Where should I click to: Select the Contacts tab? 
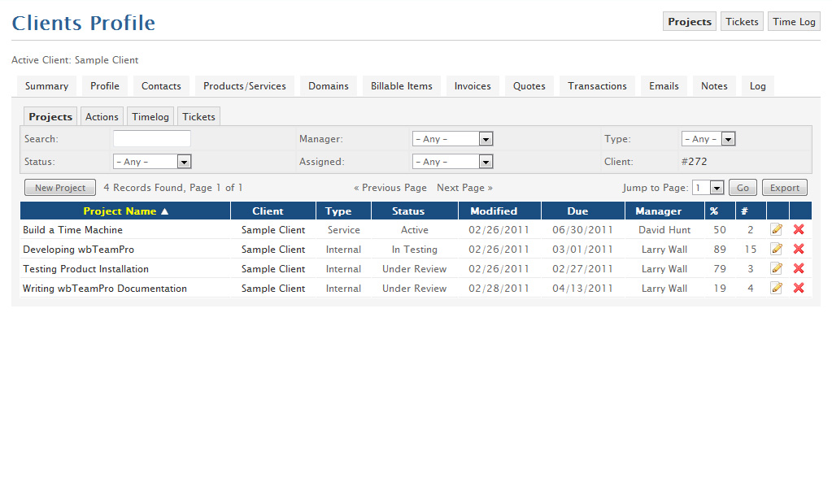(160, 85)
